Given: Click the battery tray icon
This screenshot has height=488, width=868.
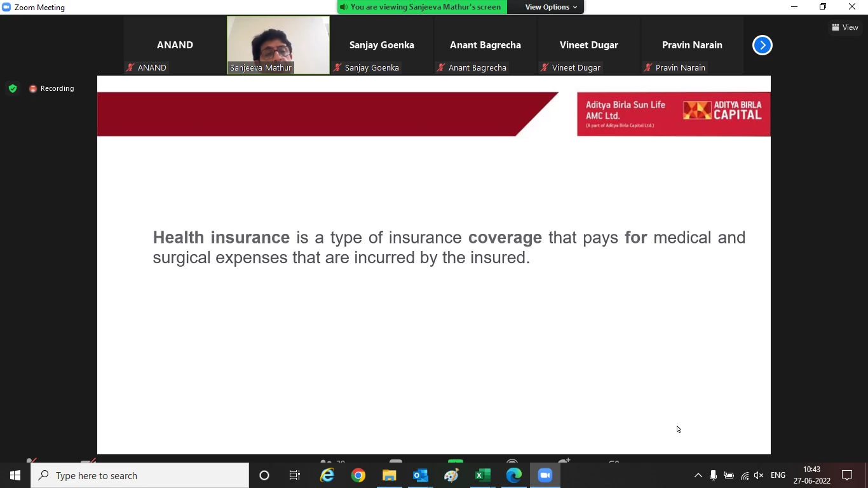Looking at the screenshot, I should coord(729,475).
